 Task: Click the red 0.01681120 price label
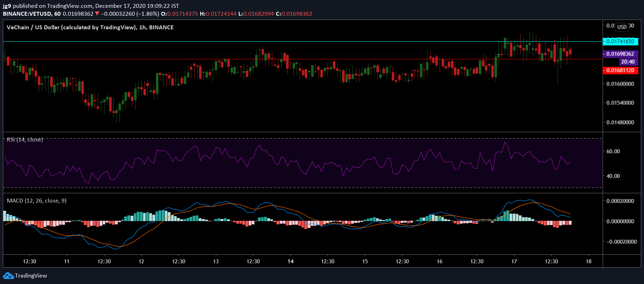pyautogui.click(x=620, y=70)
